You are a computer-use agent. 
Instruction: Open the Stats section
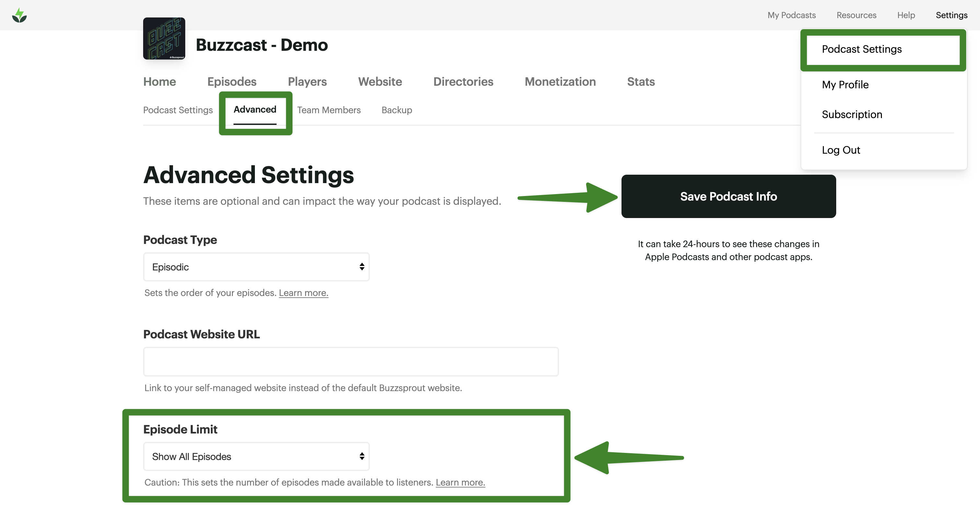641,82
